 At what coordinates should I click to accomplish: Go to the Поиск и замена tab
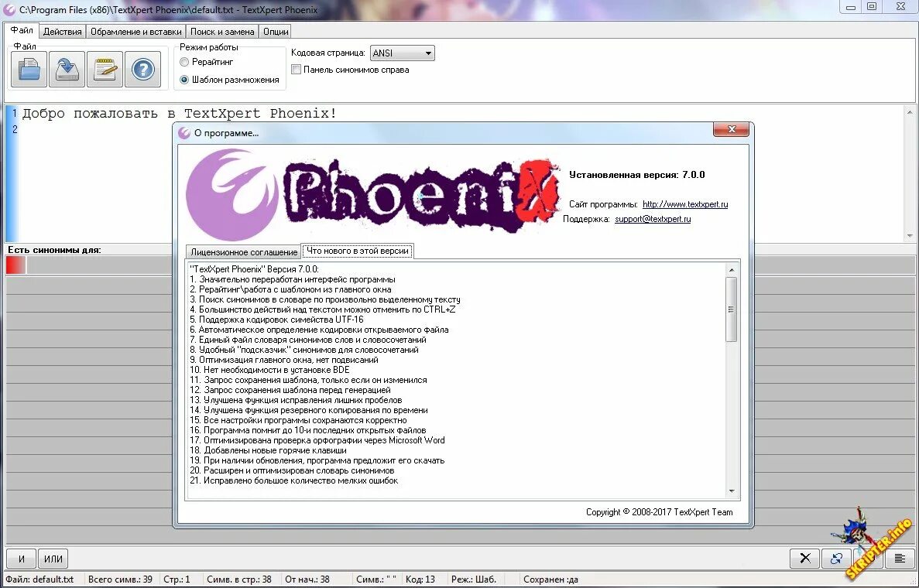click(222, 32)
